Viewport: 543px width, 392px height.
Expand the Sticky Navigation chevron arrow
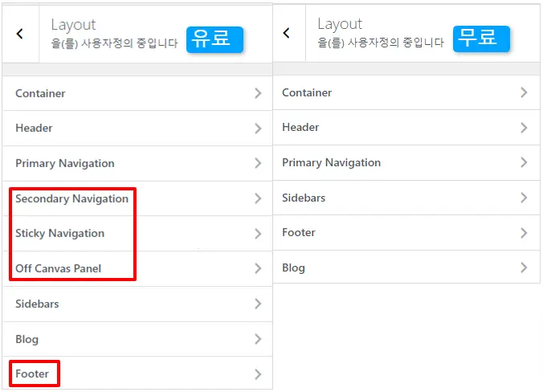point(258,234)
